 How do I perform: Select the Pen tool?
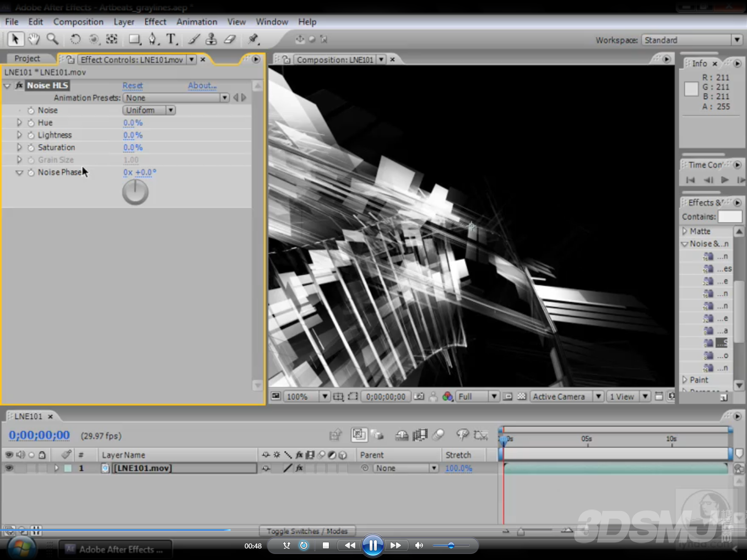[153, 39]
